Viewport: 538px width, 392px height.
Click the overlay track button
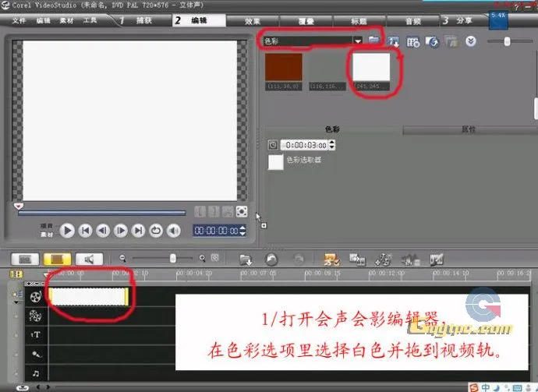click(x=36, y=316)
